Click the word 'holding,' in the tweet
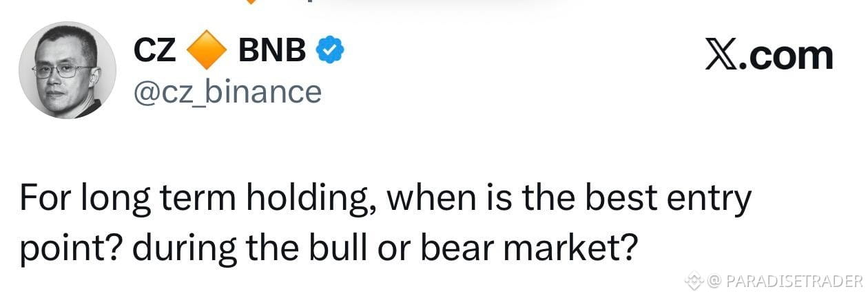This screenshot has width=868, height=298. pos(307,200)
